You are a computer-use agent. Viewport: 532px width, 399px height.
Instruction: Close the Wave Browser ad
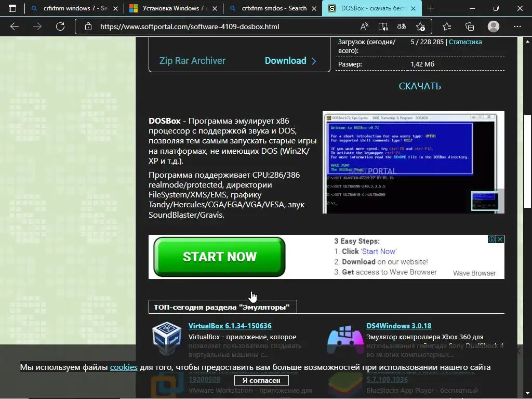(500, 239)
